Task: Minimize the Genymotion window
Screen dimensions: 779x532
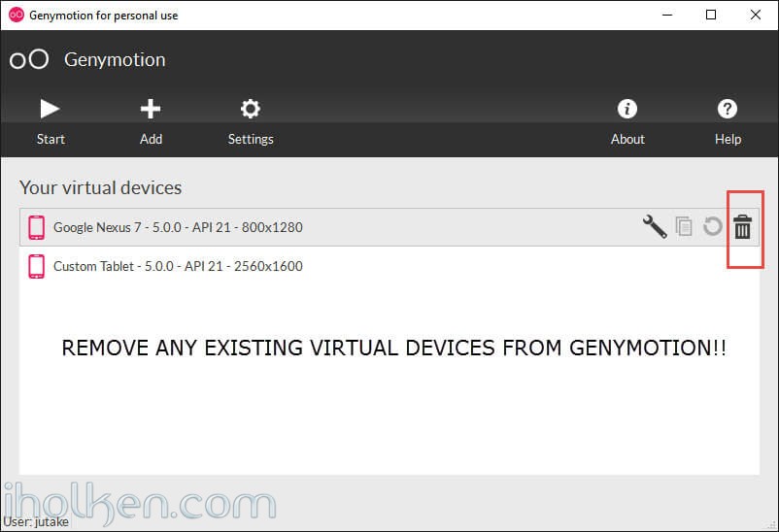Action: [x=667, y=15]
